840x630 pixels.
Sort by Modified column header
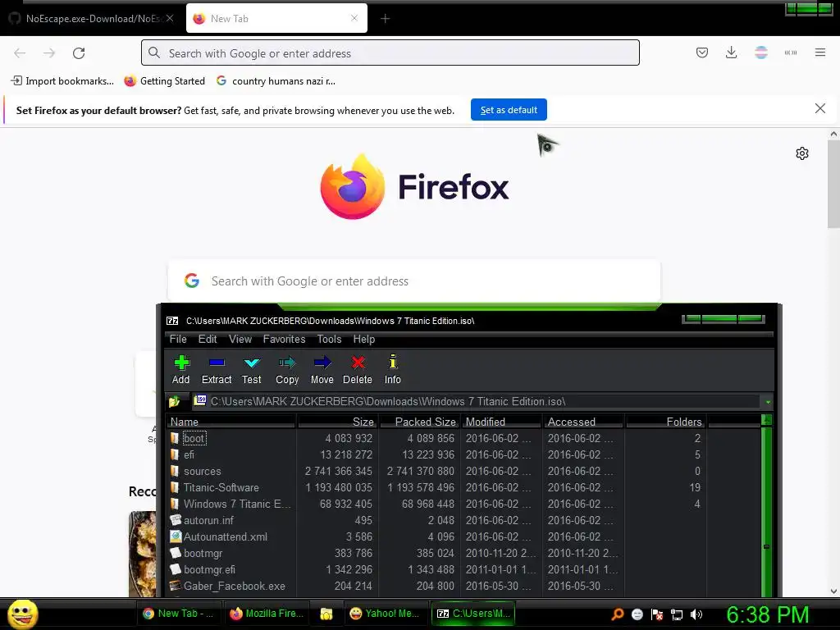point(501,422)
